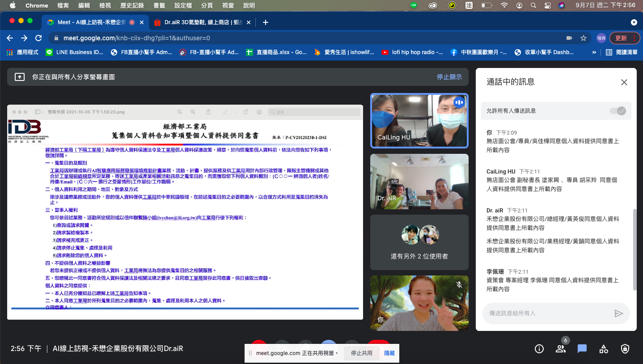This screenshot has height=364, width=643.
Task: Show meeting details with the info icon
Action: tap(539, 348)
